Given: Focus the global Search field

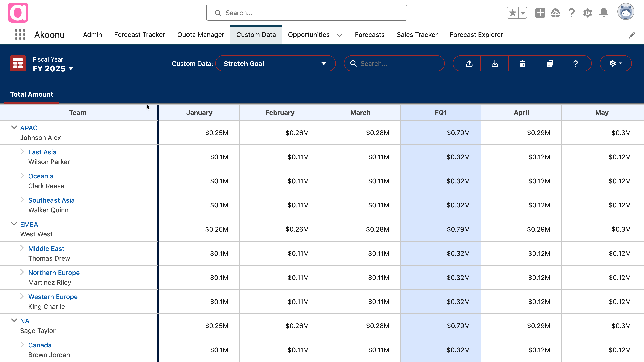Looking at the screenshot, I should point(307,13).
